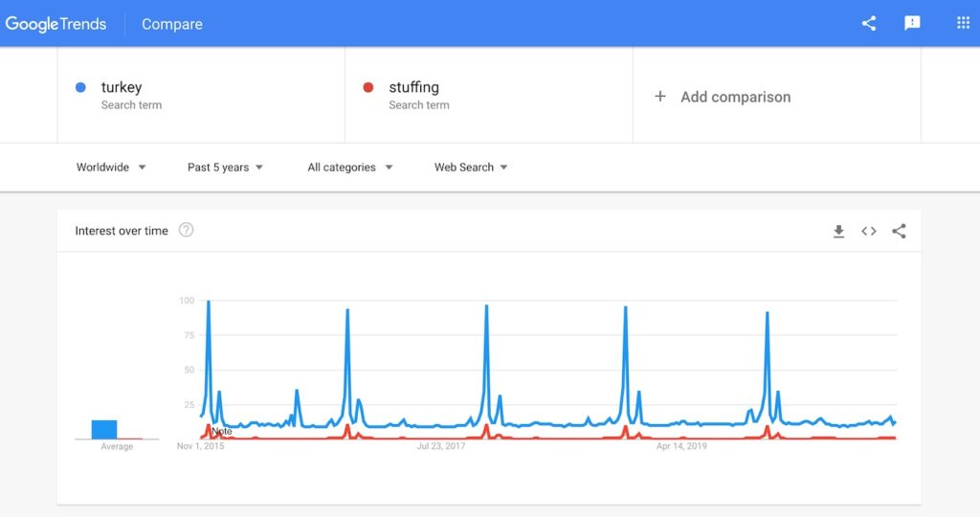Click the Compare header tab
This screenshot has width=980, height=517.
pos(172,24)
